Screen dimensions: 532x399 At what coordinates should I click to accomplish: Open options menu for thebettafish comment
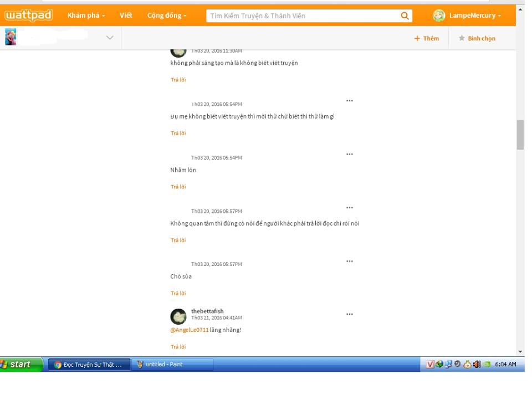350,314
